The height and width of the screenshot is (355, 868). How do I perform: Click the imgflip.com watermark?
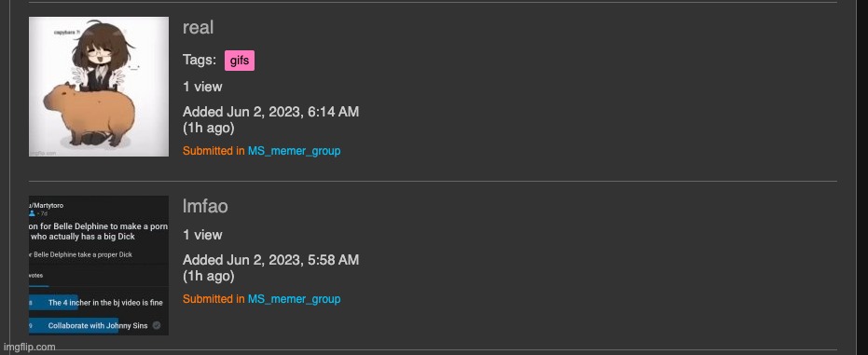tap(29, 348)
